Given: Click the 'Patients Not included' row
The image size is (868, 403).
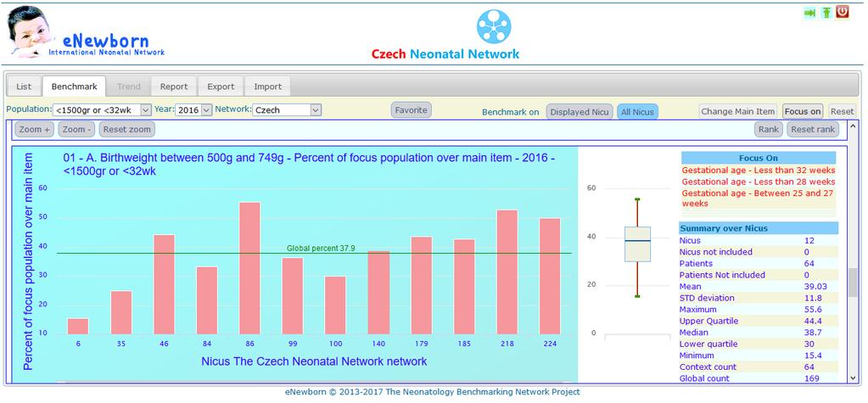Looking at the screenshot, I should click(x=759, y=275).
